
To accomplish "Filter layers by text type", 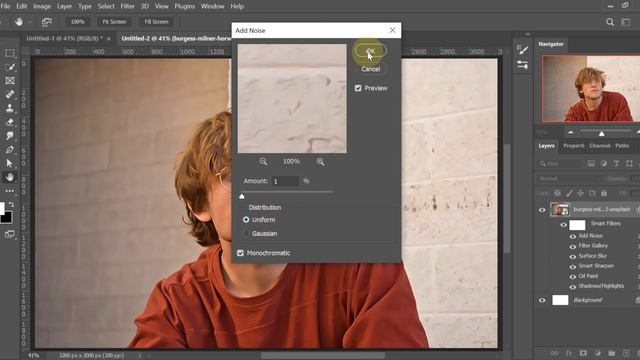I will pos(616,164).
